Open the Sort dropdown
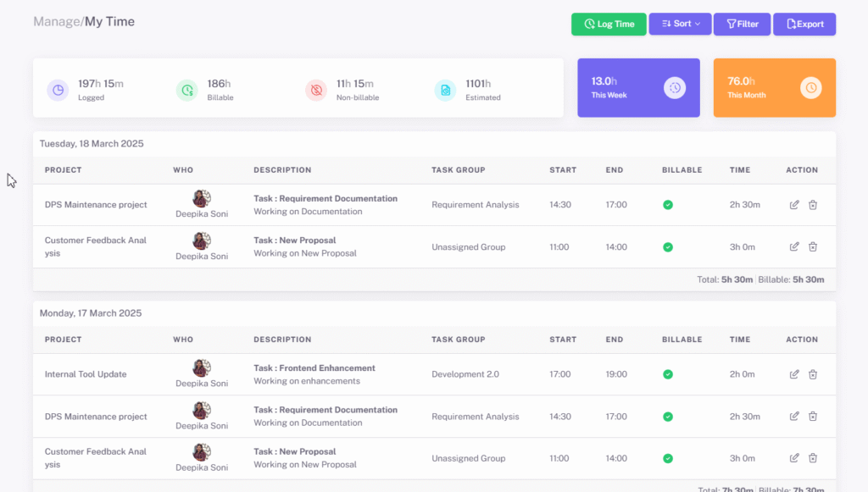Viewport: 868px width, 492px height. coord(680,24)
